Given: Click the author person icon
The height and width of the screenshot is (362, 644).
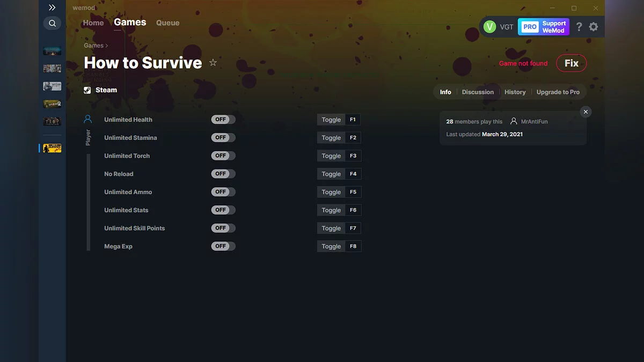Looking at the screenshot, I should pos(514,122).
